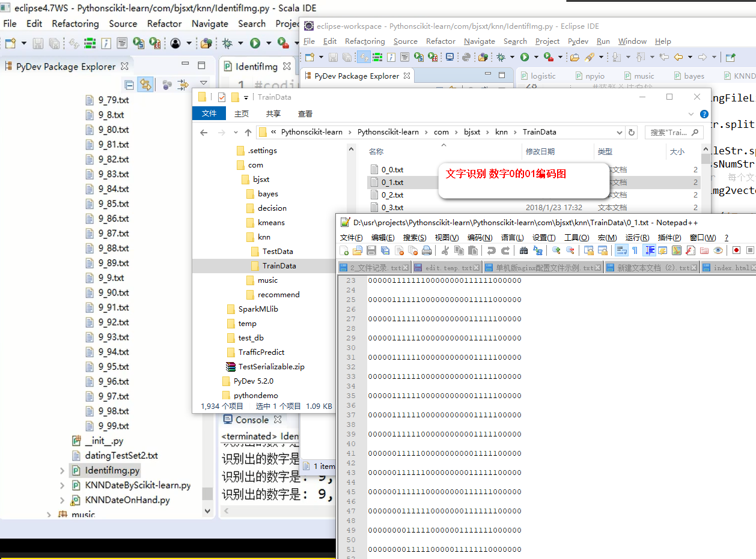Click Find binoculars icon in Notepad++
This screenshot has width=756, height=559.
coord(523,250)
